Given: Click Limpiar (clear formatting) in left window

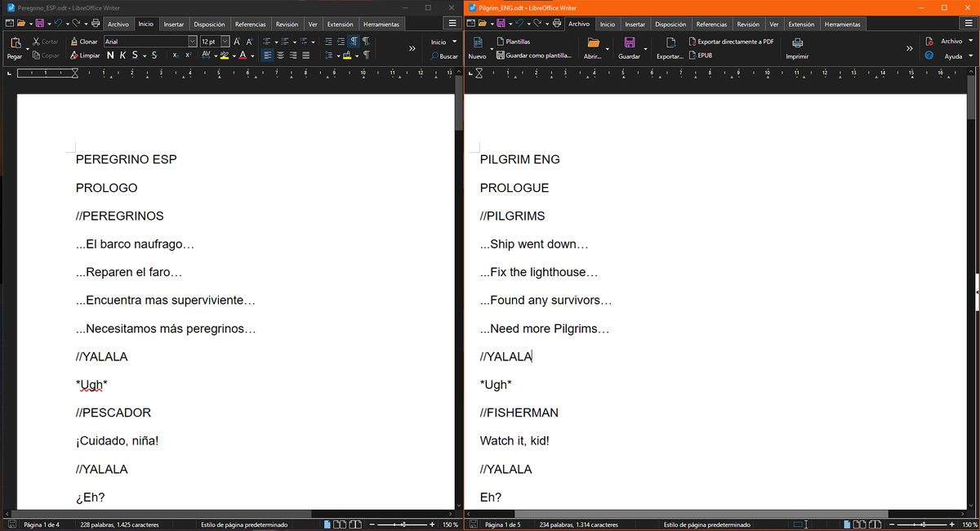Looking at the screenshot, I should click(85, 56).
